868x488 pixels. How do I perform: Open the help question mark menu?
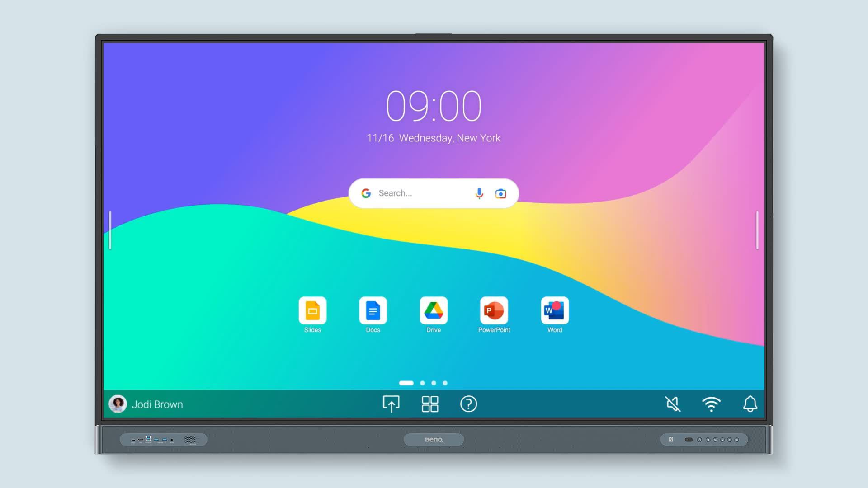pos(468,404)
